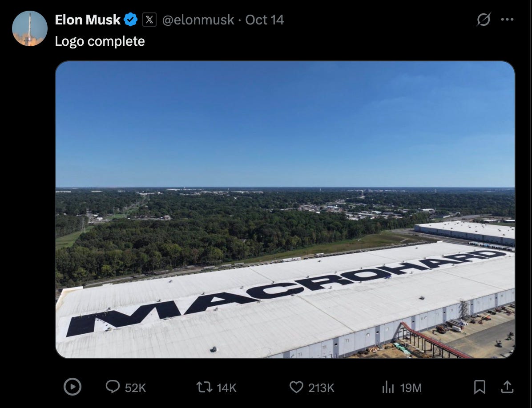Open Elon Musk's profile avatar
Screen dimensions: 532x408
29,28
